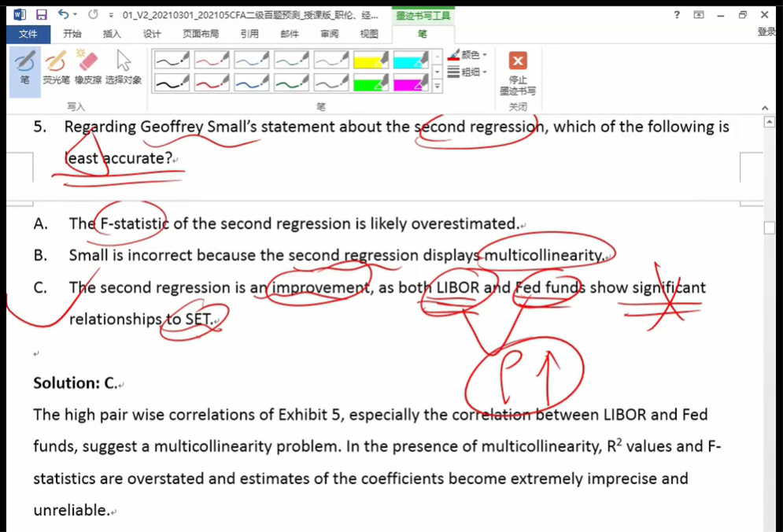This screenshot has height=532, width=783.
Task: Collapse the ribbon with the chevron arrow
Action: pos(765,108)
